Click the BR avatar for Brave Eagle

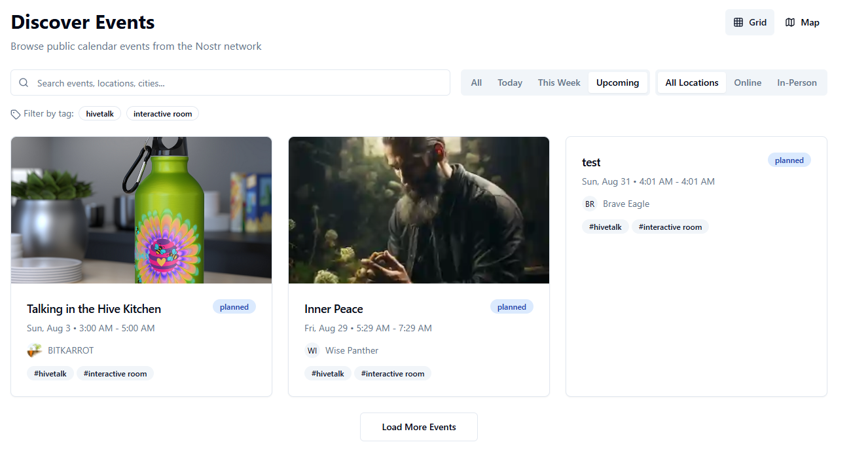pos(590,204)
